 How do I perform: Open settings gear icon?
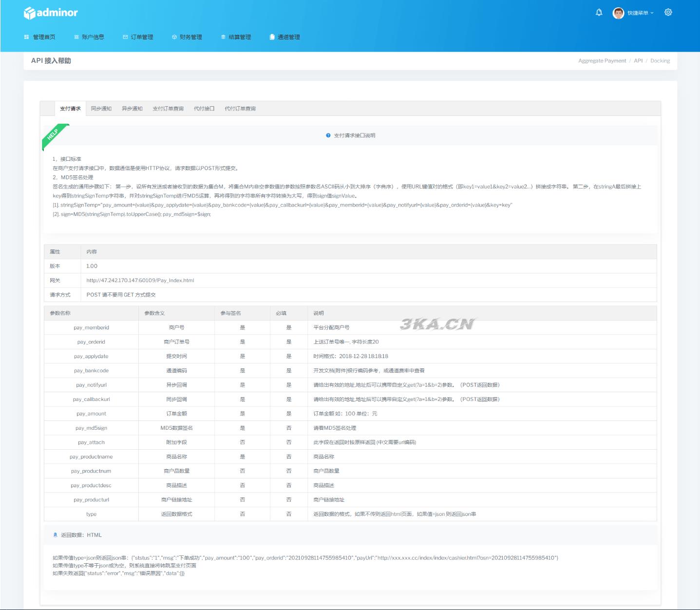[668, 13]
